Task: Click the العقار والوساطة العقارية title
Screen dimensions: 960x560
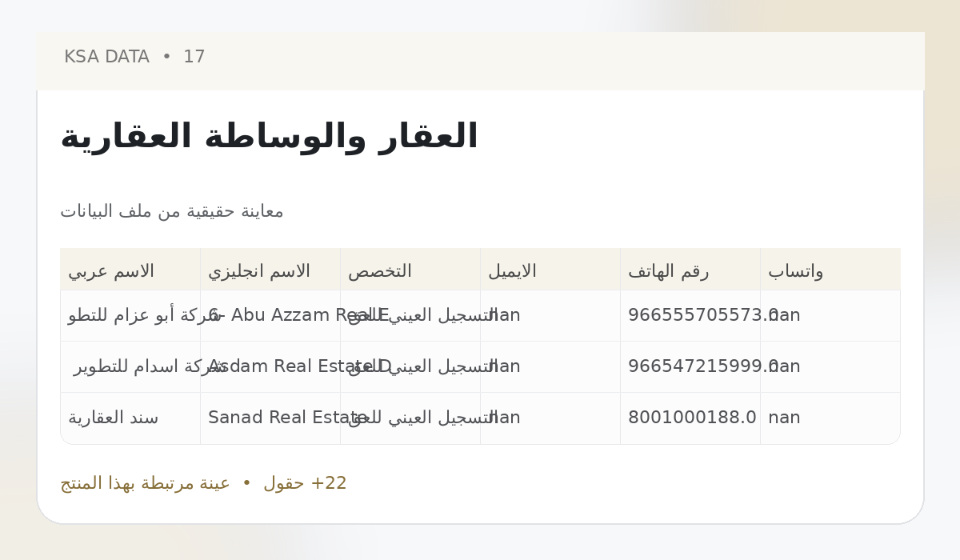Action: 269,137
